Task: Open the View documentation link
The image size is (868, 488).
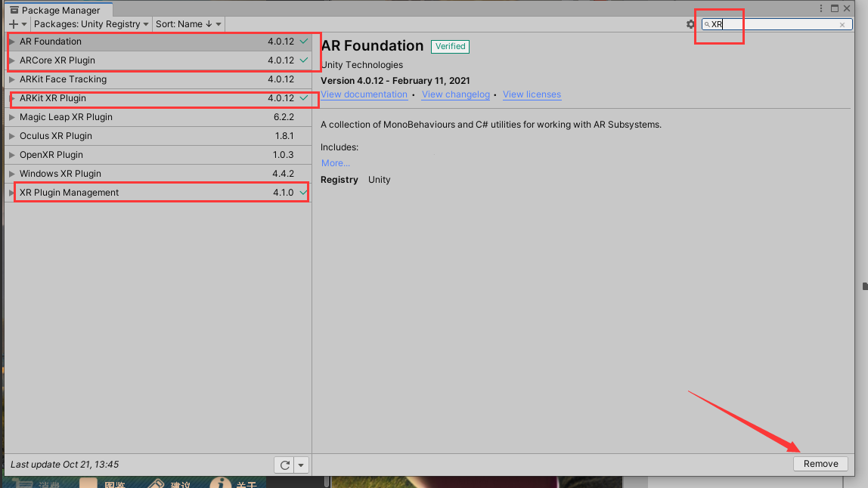Action: point(364,94)
